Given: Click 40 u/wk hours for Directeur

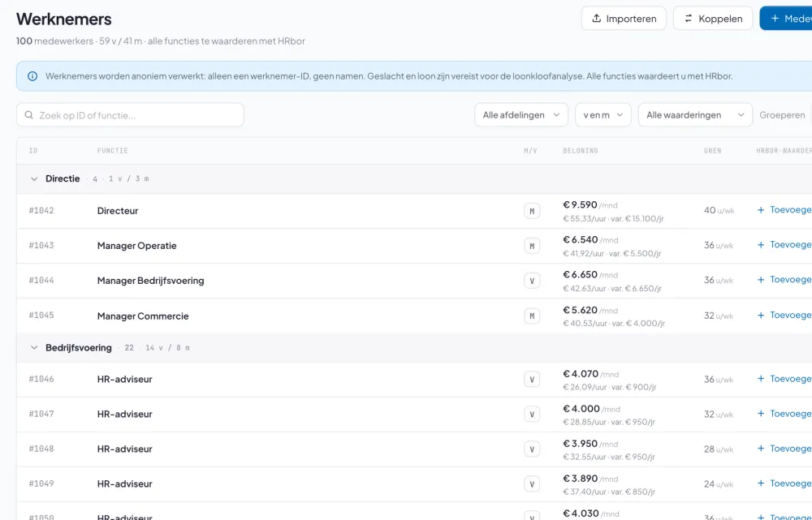Looking at the screenshot, I should point(719,211).
